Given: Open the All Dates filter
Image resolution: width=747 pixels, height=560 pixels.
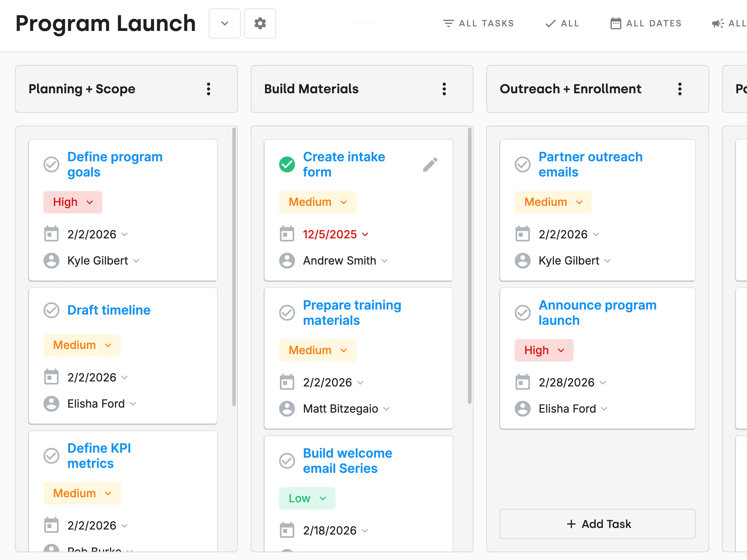Looking at the screenshot, I should click(x=646, y=23).
